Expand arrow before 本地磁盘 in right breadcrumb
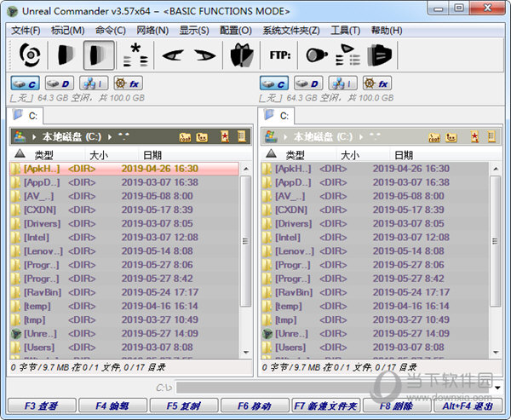This screenshot has height=420, width=511. (285, 137)
